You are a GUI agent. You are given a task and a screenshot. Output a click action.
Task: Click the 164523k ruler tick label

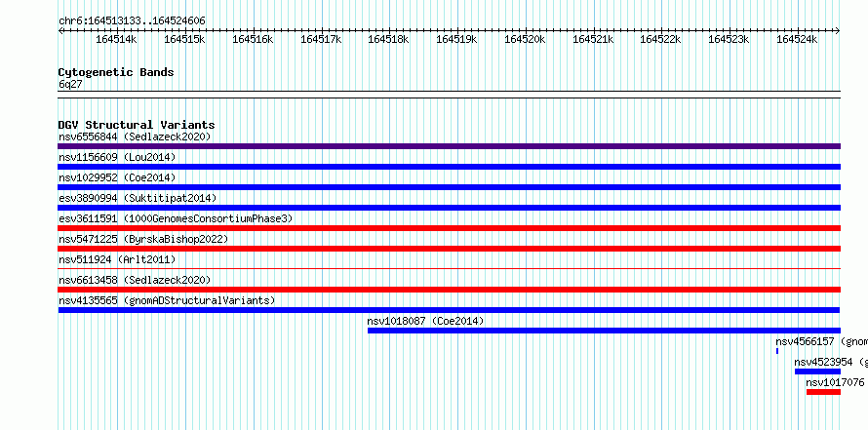[x=729, y=39]
